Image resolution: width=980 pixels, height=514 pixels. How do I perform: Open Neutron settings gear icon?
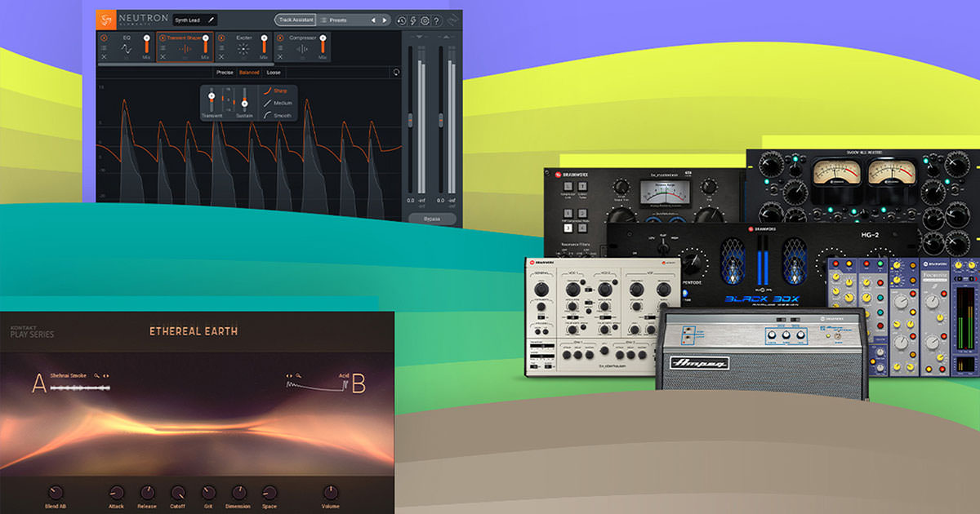(425, 20)
